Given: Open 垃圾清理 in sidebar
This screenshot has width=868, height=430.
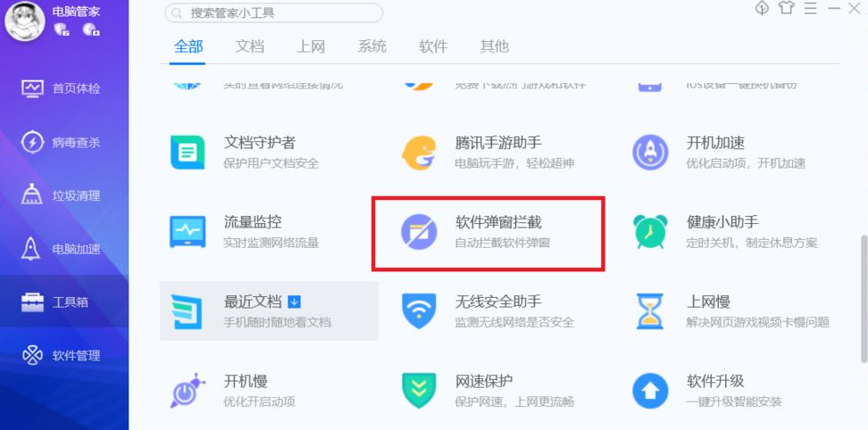Looking at the screenshot, I should [64, 195].
